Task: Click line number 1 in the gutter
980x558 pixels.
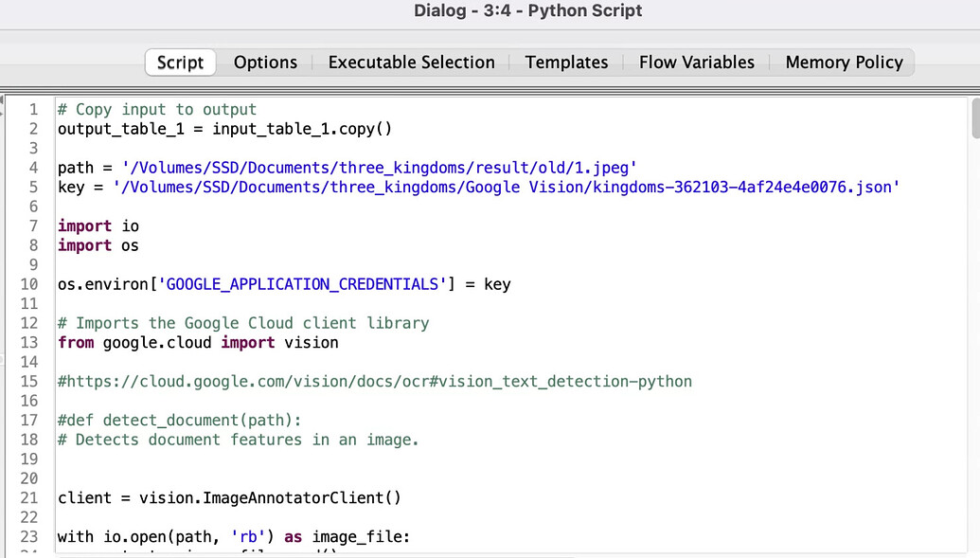Action: point(33,109)
